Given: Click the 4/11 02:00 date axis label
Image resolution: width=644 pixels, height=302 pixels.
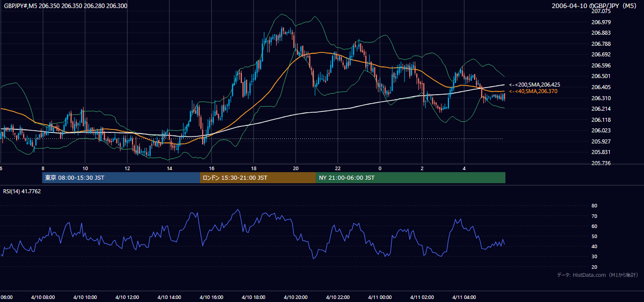Looking at the screenshot, I should tap(422, 297).
